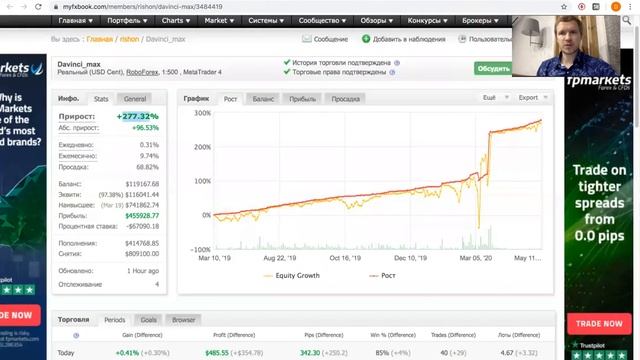Open the Chrome three-dot menu
This screenshot has height=360, width=640.
click(x=630, y=7)
